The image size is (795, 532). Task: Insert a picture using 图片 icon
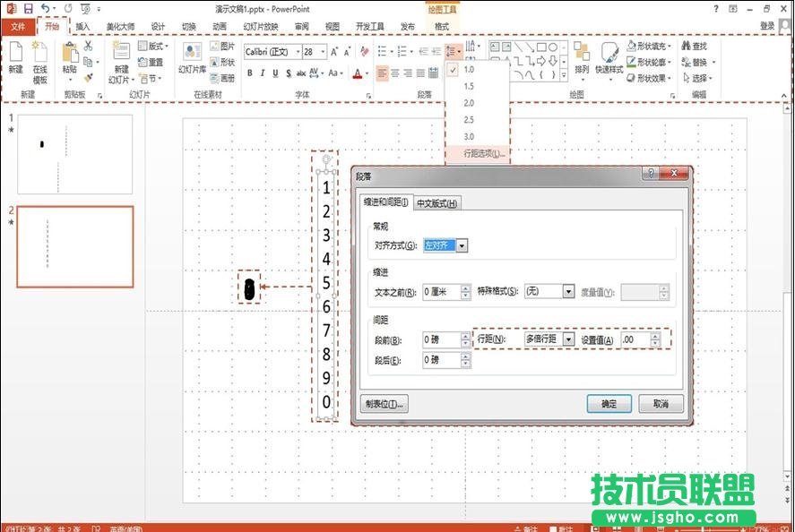tap(221, 47)
